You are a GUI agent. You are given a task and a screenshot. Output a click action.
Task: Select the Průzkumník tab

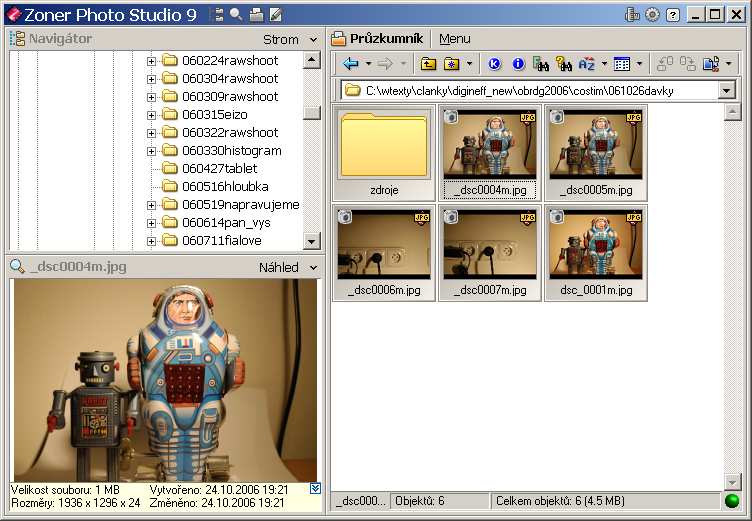378,39
